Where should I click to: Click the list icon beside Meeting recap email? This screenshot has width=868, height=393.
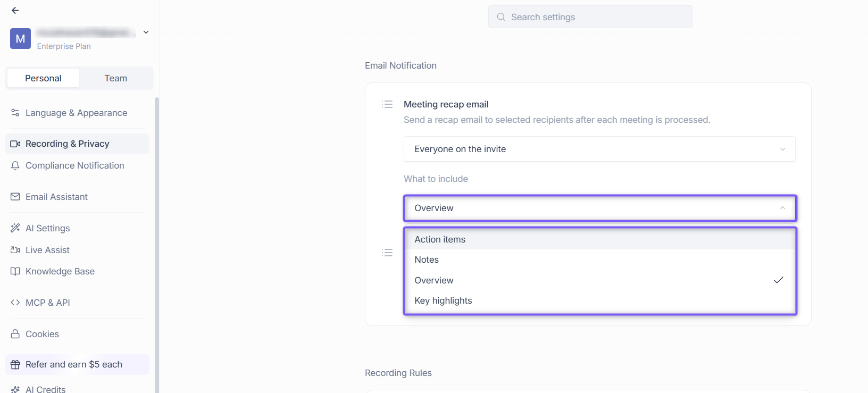(x=387, y=104)
